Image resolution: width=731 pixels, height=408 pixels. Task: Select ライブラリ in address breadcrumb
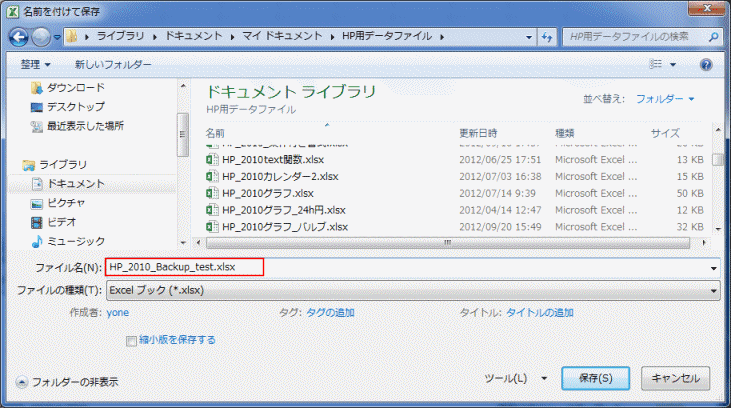pos(120,36)
